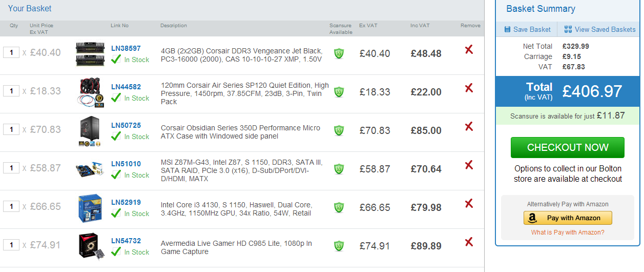Click the Scansure £11.87 offer text

pos(568,115)
